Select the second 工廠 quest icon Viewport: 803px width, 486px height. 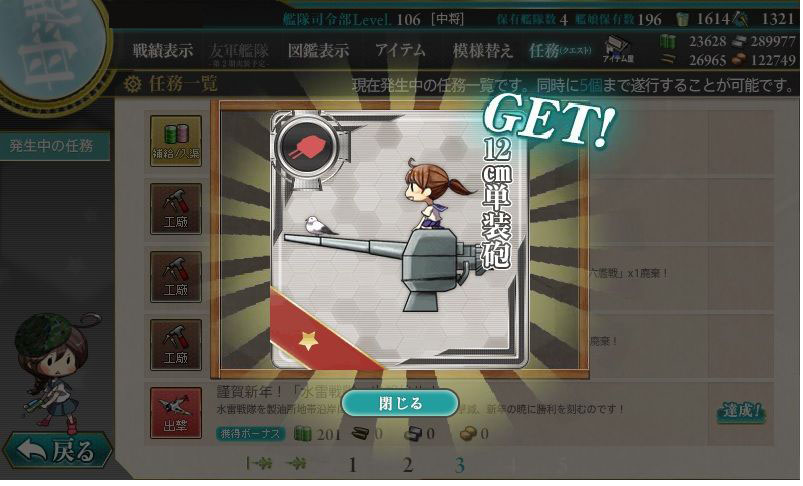pos(176,277)
